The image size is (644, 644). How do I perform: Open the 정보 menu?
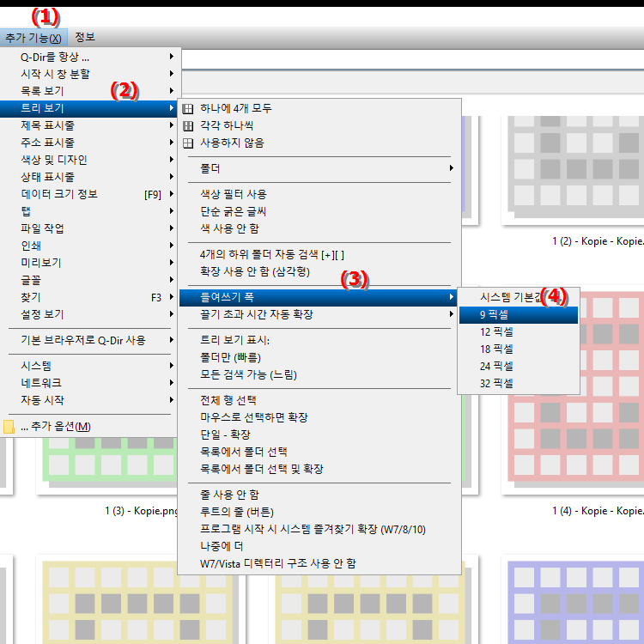point(85,38)
